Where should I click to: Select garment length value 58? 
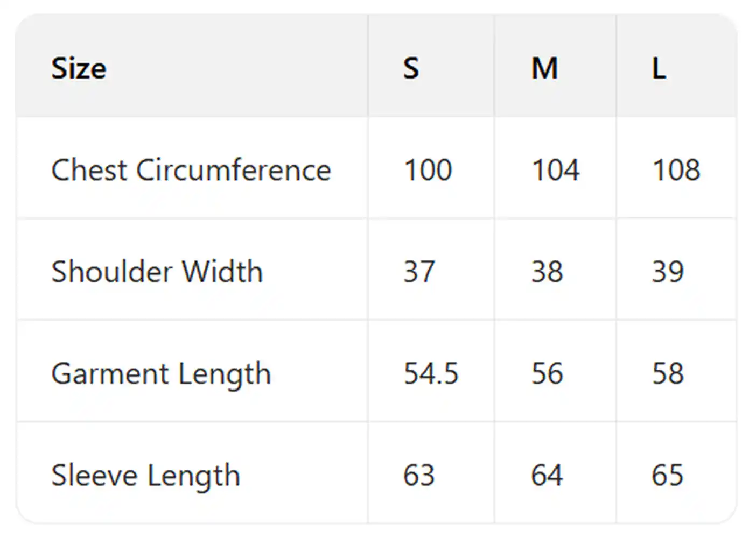[x=668, y=373]
